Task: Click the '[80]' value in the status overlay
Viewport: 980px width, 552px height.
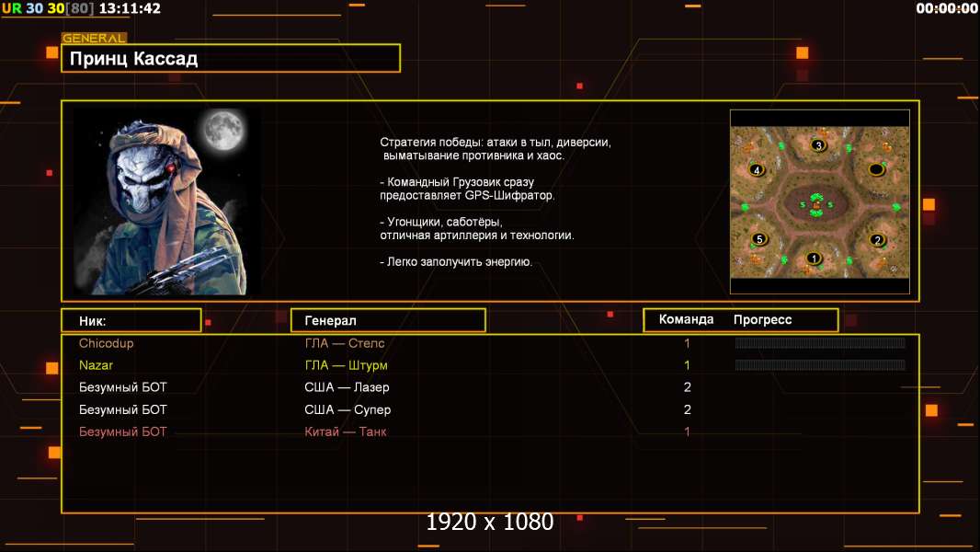Action: 79,8
